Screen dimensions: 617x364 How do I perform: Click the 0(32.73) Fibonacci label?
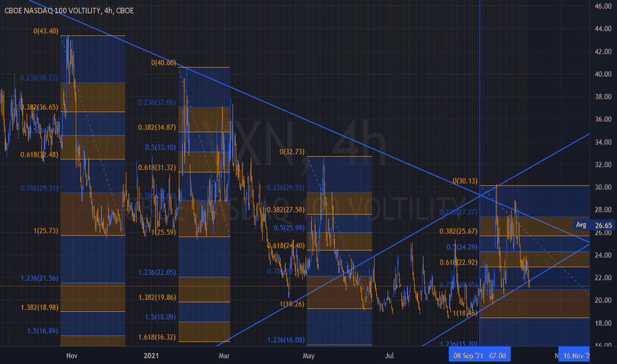coord(293,152)
